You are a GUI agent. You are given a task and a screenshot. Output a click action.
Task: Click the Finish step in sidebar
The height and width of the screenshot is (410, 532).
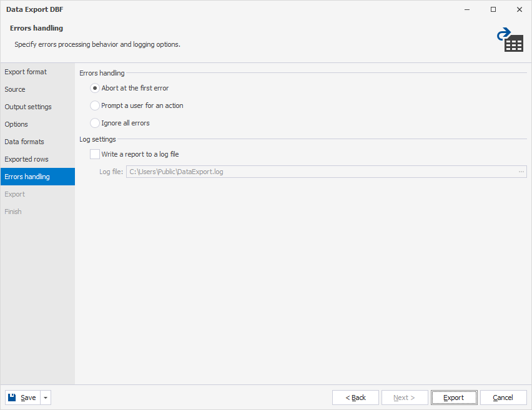(x=37, y=212)
